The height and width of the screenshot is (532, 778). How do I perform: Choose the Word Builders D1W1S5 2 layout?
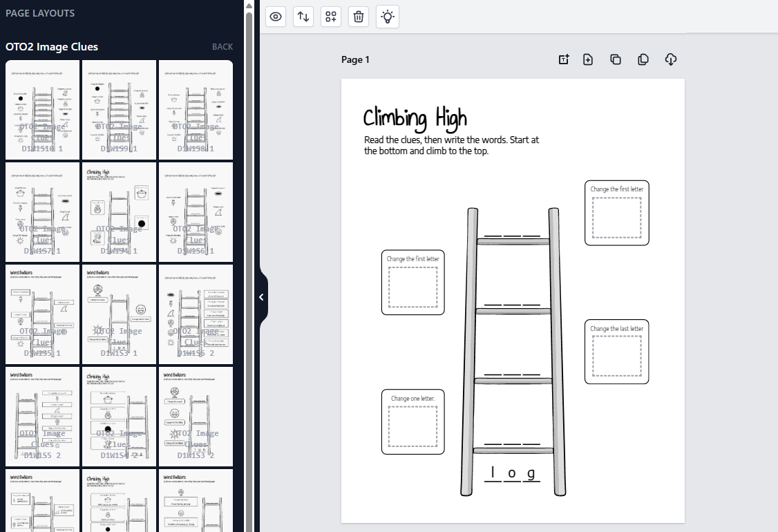[42, 415]
